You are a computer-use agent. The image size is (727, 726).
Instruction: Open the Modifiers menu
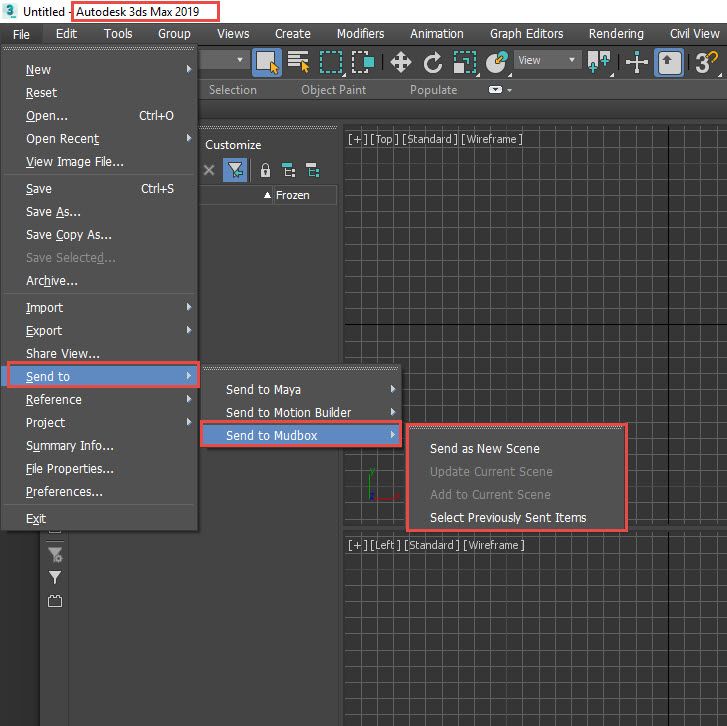pyautogui.click(x=361, y=34)
